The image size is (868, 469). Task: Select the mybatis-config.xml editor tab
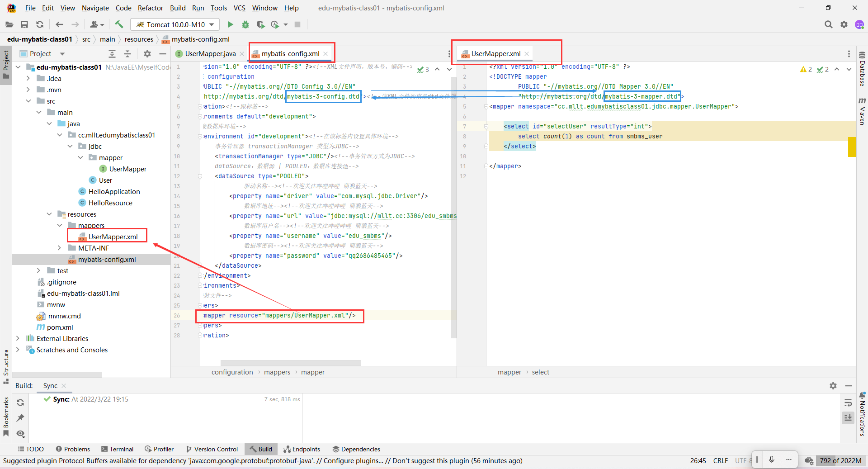(290, 54)
